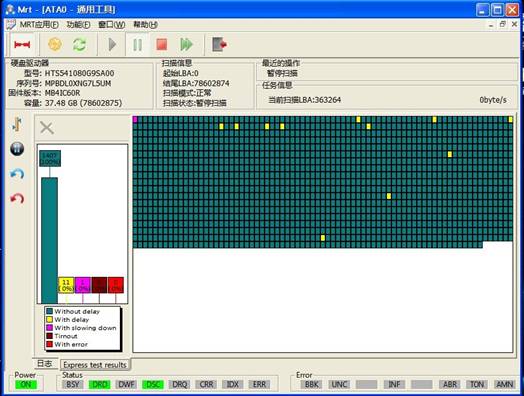Stop the scan with the red square
Screen dimensions: 524x396
coord(162,44)
